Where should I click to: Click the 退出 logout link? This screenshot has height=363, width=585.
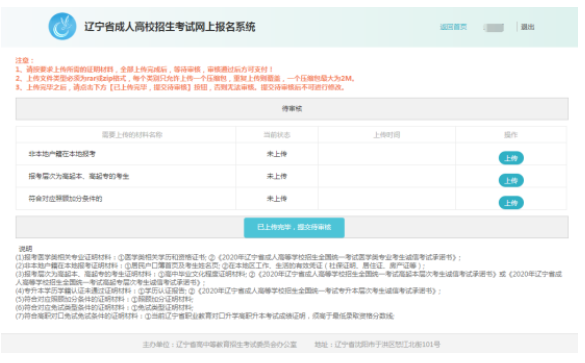click(528, 27)
